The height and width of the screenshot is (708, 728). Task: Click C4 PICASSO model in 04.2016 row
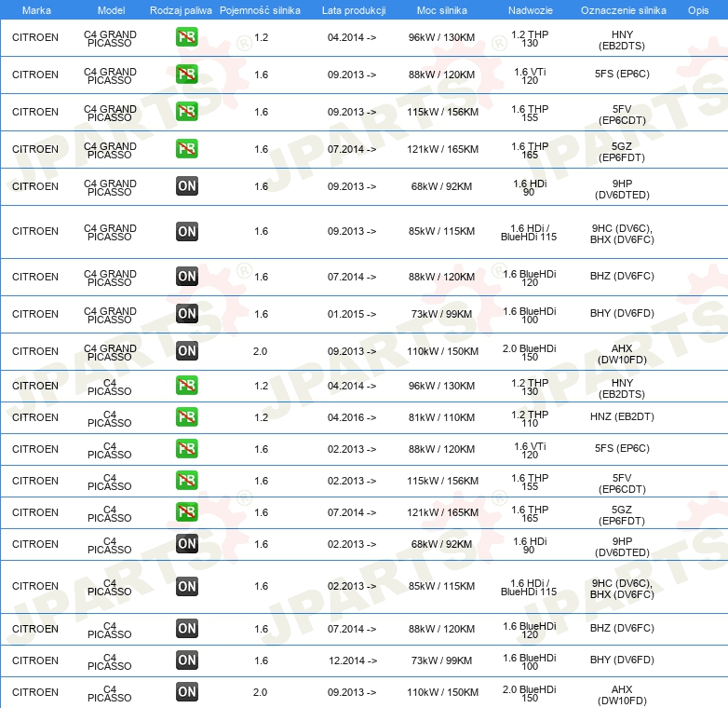(110, 418)
